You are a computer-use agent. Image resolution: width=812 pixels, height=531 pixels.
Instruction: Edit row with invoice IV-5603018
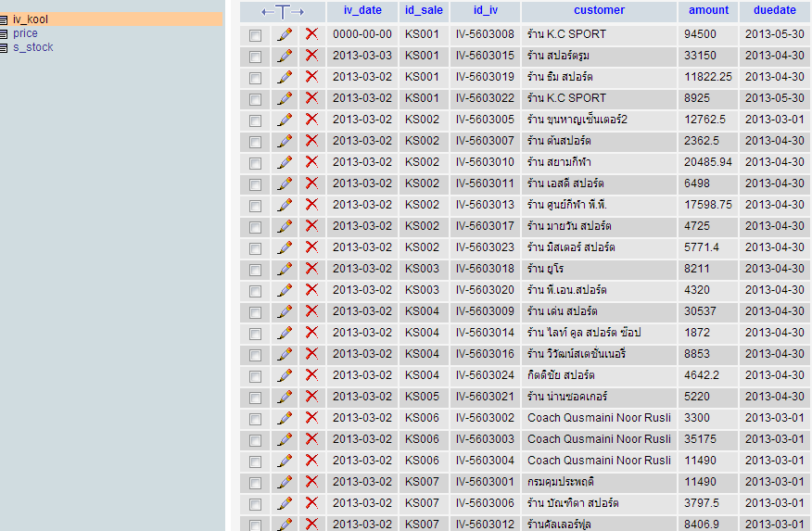tap(285, 269)
